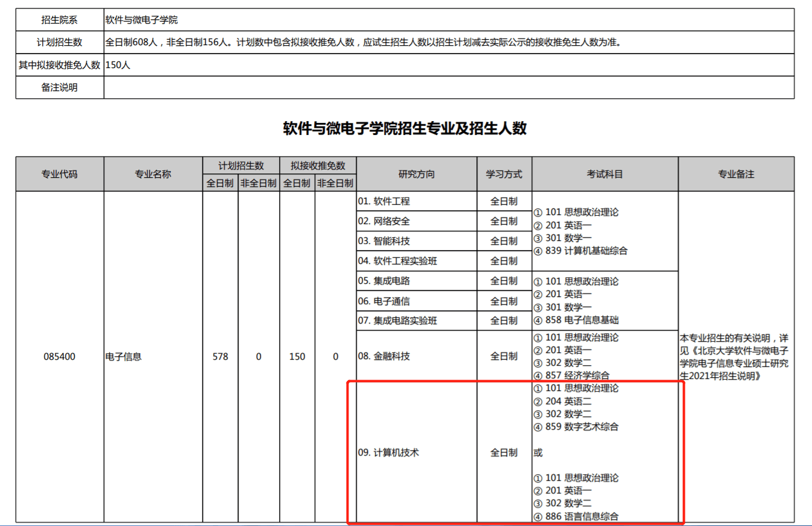Select the 578 planned enrollment value
Viewport: 812px width, 526px height.
point(221,356)
